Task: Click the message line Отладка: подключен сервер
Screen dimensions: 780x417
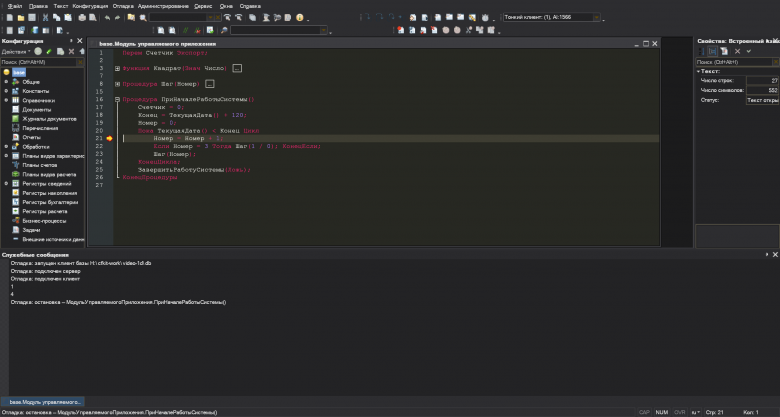Action: coord(45,271)
